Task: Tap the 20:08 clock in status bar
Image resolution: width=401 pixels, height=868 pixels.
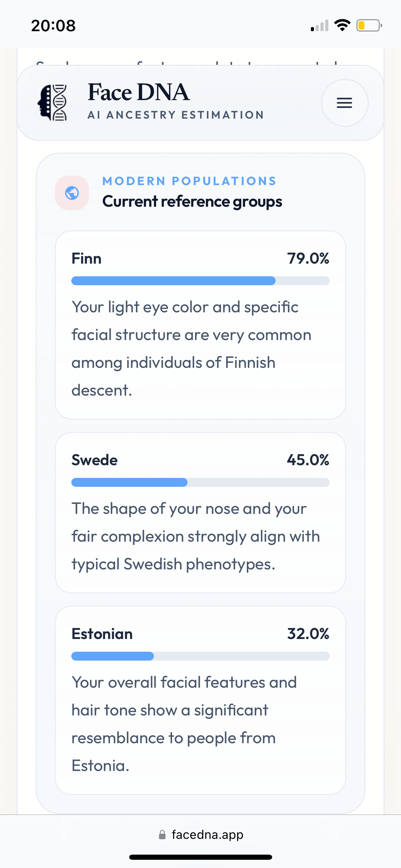Action: (x=53, y=26)
